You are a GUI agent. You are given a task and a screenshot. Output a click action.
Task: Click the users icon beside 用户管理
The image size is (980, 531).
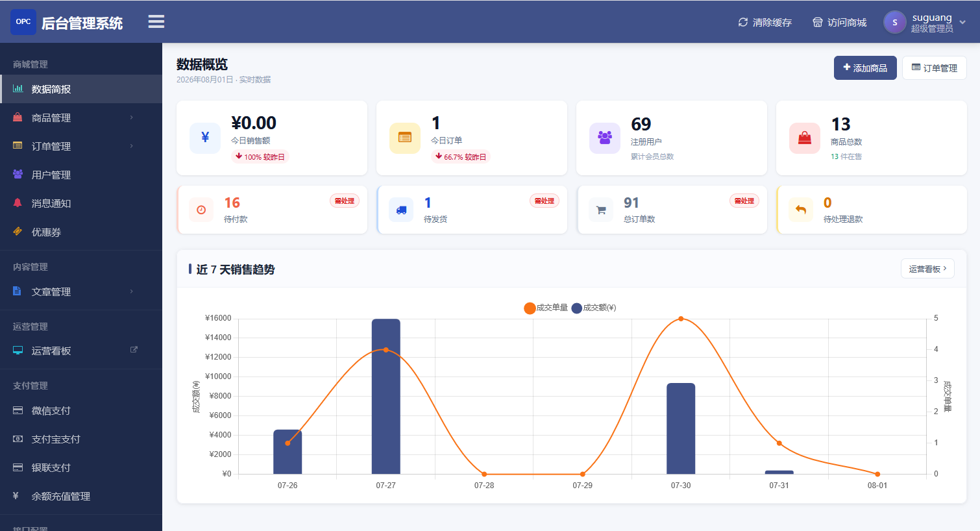click(18, 175)
